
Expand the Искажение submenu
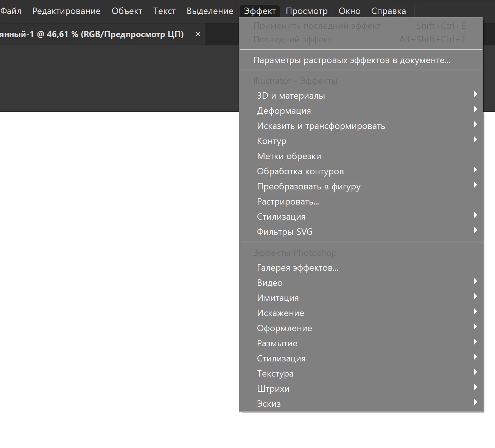pos(361,313)
